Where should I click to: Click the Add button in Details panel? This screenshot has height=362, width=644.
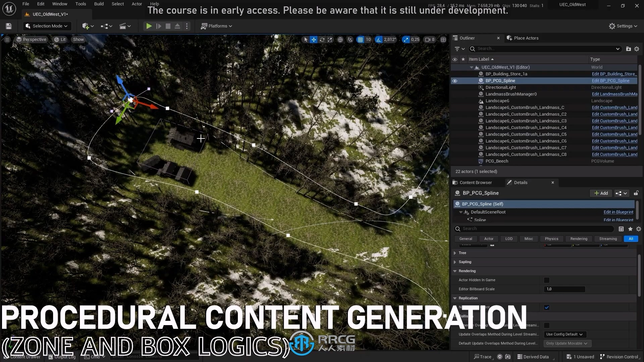point(601,193)
